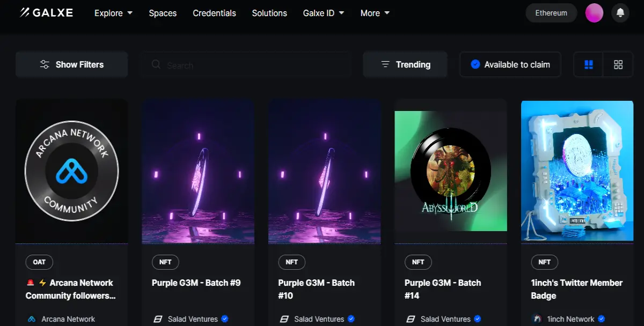Open the 1inch's Twitter Member Badge title
The image size is (644, 326).
pyautogui.click(x=577, y=289)
